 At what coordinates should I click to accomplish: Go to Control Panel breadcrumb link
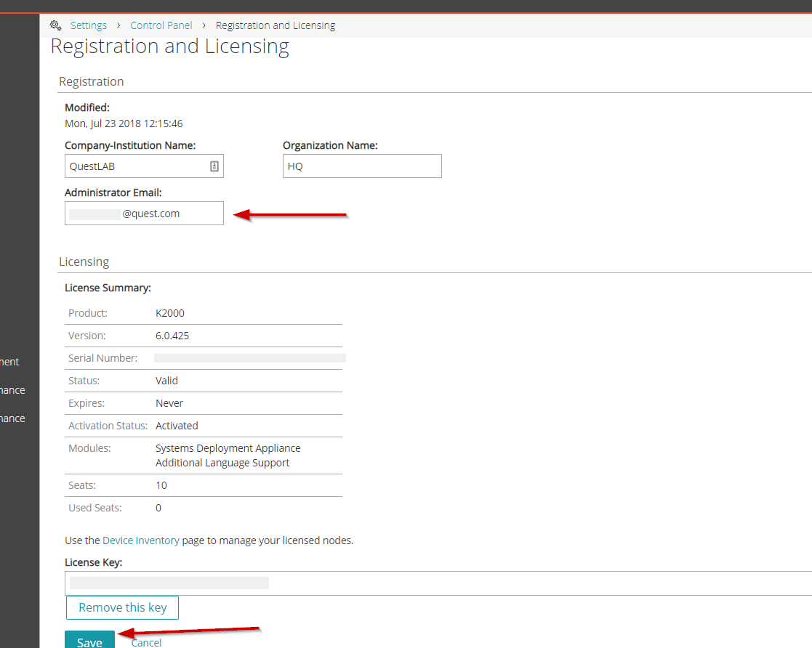pyautogui.click(x=161, y=25)
